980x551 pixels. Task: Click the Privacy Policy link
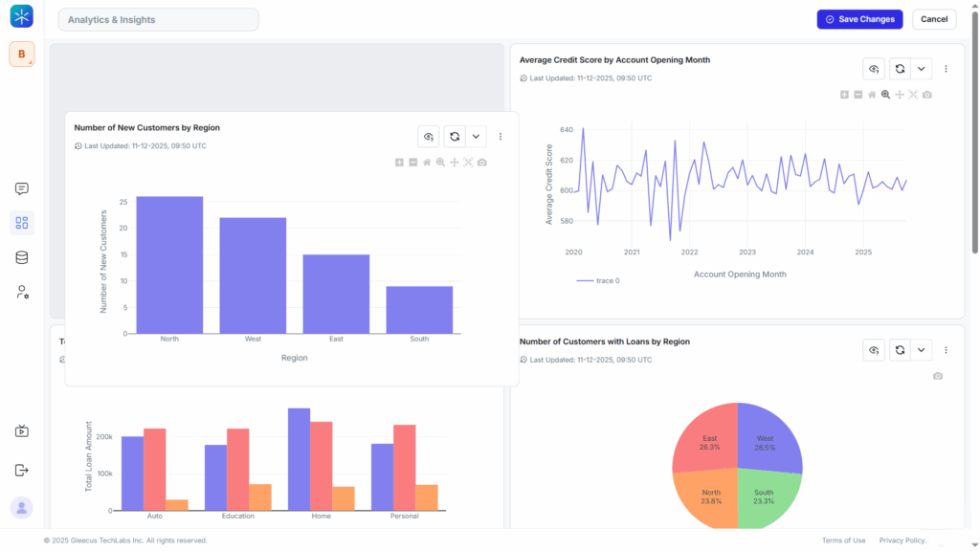(902, 540)
